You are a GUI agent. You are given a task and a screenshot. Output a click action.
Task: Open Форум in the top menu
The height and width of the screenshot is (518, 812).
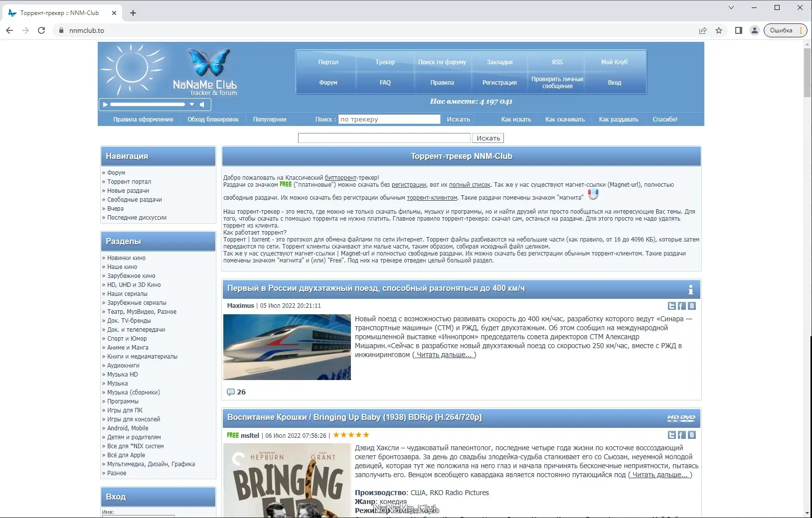coord(328,83)
